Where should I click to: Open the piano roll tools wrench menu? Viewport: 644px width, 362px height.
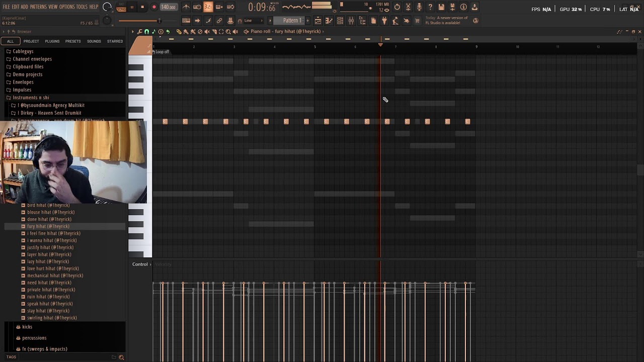pos(140,32)
